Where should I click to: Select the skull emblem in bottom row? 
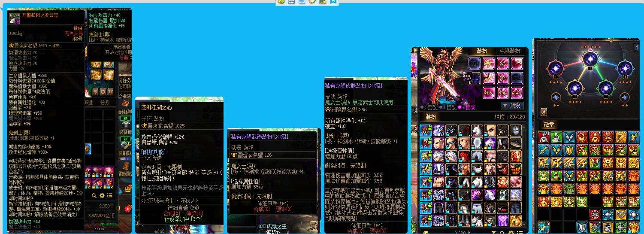coord(608,228)
